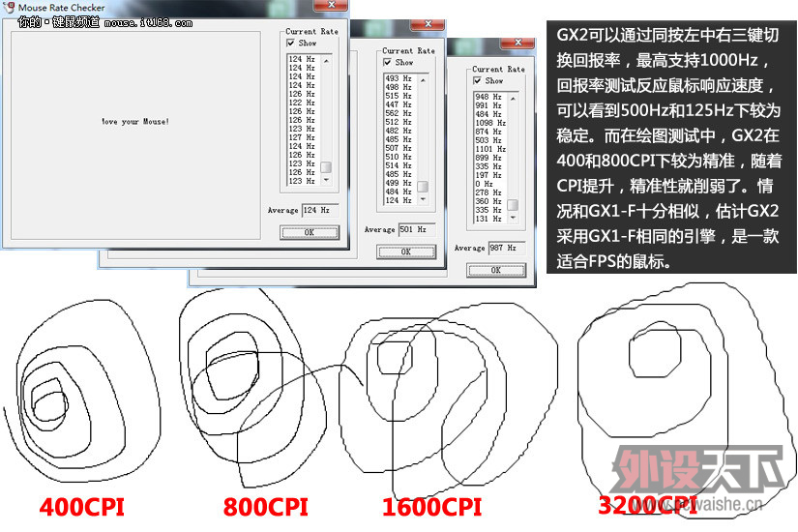Click scroll-down arrow in the 987 Hz window list
The width and height of the screenshot is (798, 532).
[x=513, y=218]
